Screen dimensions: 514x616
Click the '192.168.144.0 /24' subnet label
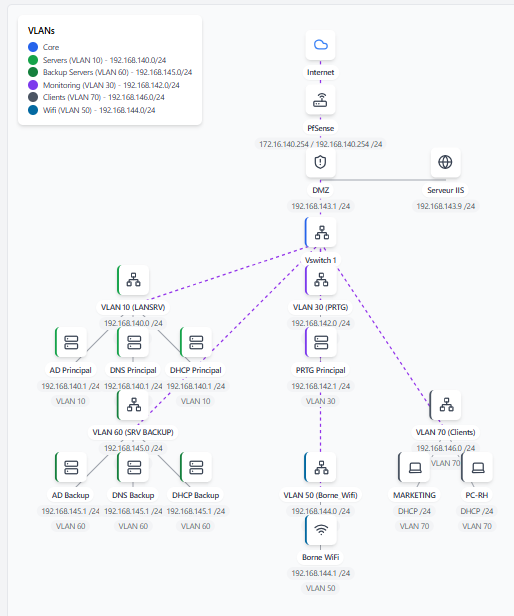click(321, 511)
